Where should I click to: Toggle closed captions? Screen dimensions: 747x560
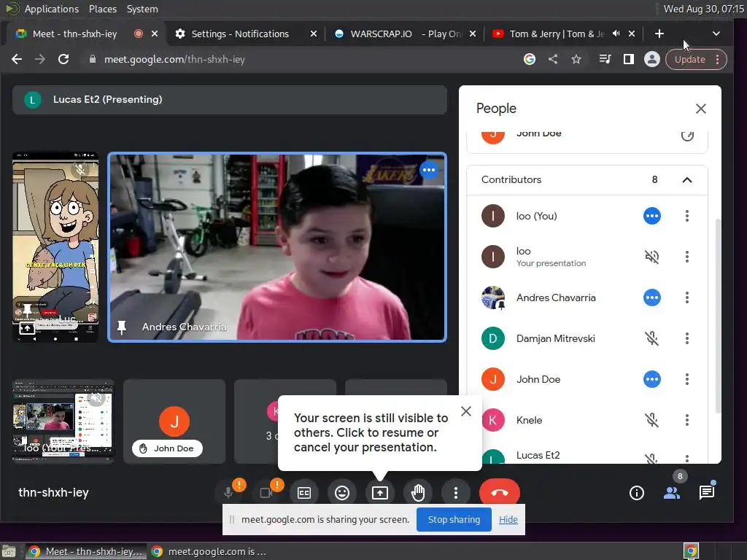click(x=304, y=493)
